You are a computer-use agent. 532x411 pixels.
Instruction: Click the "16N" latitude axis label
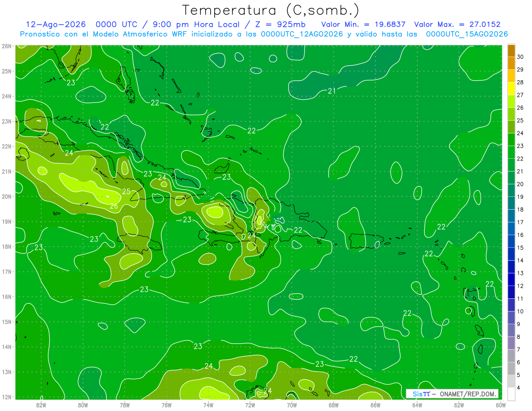pos(7,297)
